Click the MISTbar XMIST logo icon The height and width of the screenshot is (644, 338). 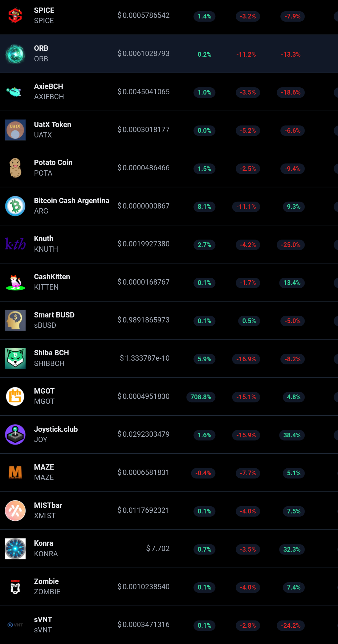pos(15,511)
